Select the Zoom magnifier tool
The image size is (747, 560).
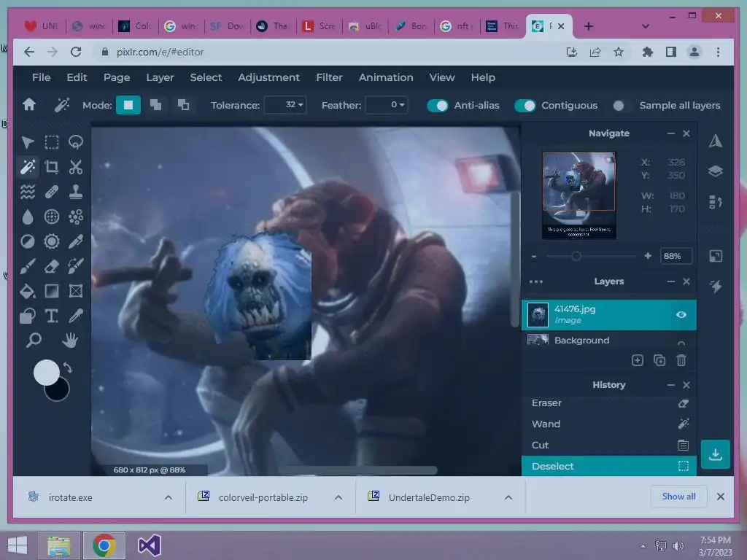click(x=34, y=340)
